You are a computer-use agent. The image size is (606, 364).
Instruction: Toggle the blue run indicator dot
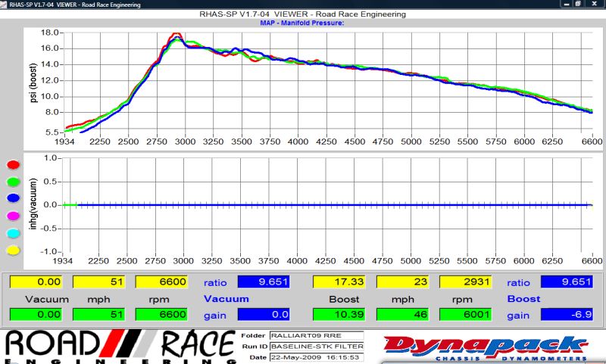(x=11, y=199)
